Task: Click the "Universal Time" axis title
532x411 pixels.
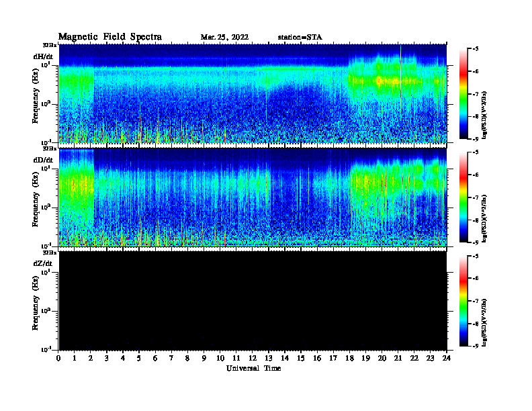Action: tap(253, 368)
